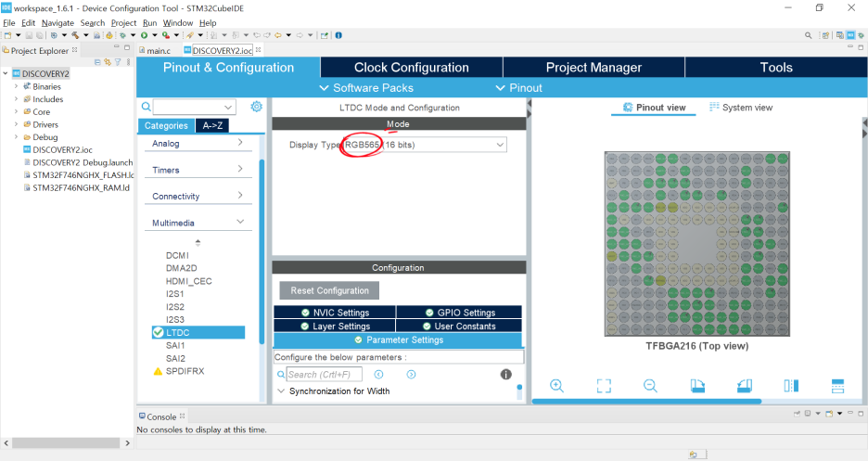Click the pinout horizontal scrollbar
Viewport: 868px width, 461px height.
point(646,402)
